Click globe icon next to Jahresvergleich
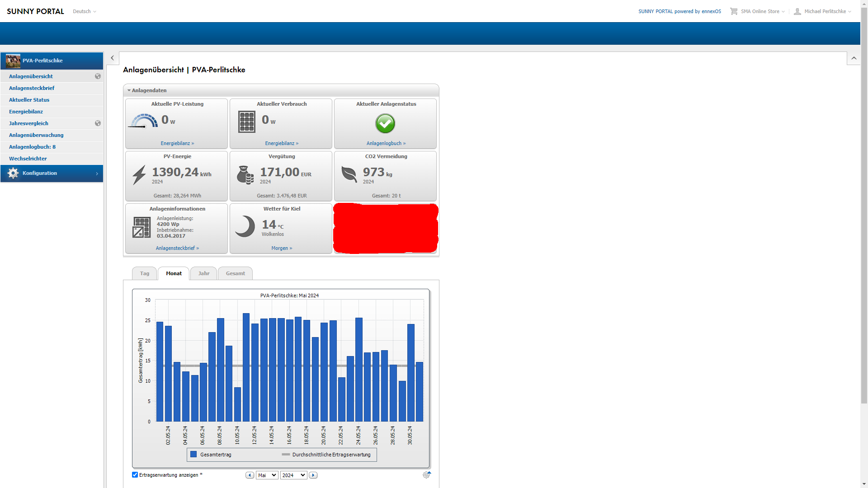This screenshot has width=868, height=488. pos(98,123)
